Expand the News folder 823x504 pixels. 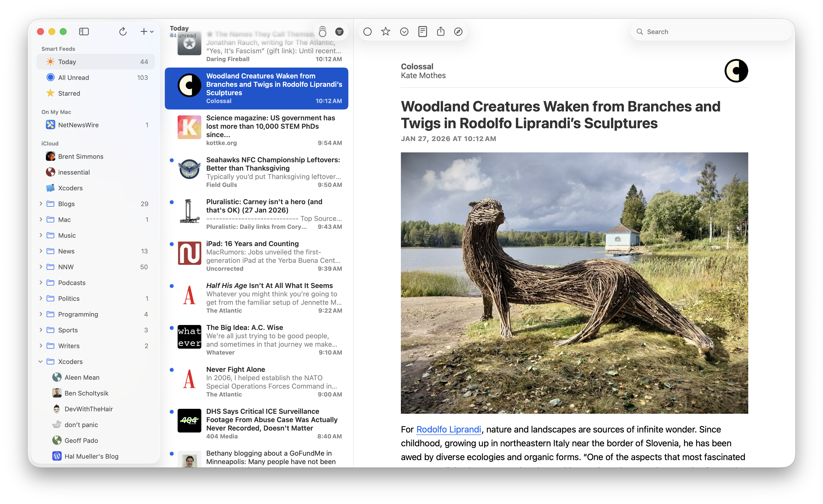tap(41, 251)
